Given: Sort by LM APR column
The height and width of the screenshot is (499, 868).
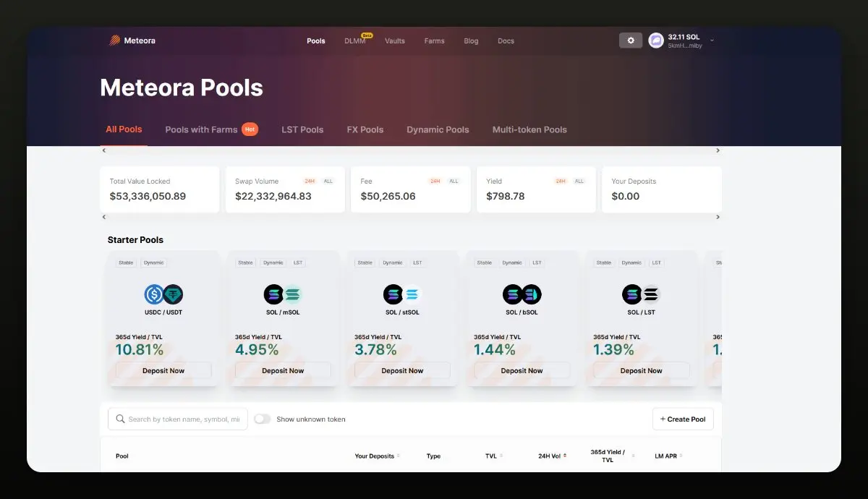Looking at the screenshot, I should pyautogui.click(x=668, y=456).
